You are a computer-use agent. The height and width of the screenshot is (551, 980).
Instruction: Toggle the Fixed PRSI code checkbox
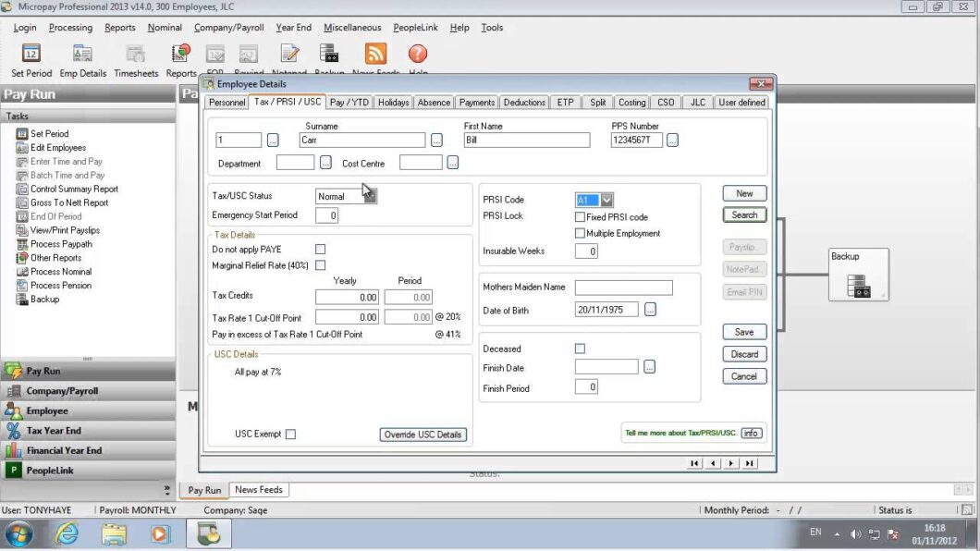[580, 216]
